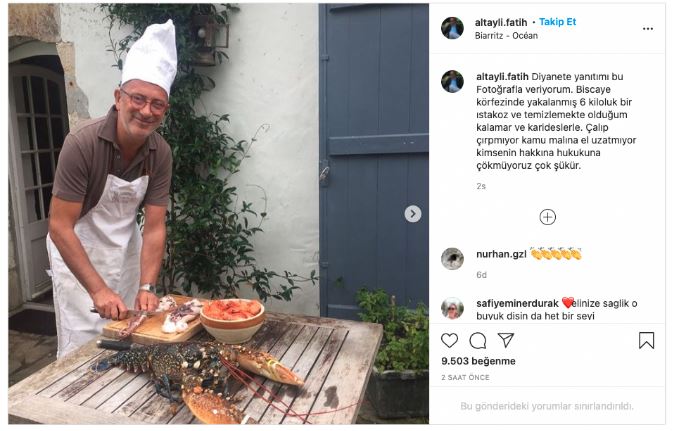View the 9.503 beğenme likes list

tap(478, 361)
